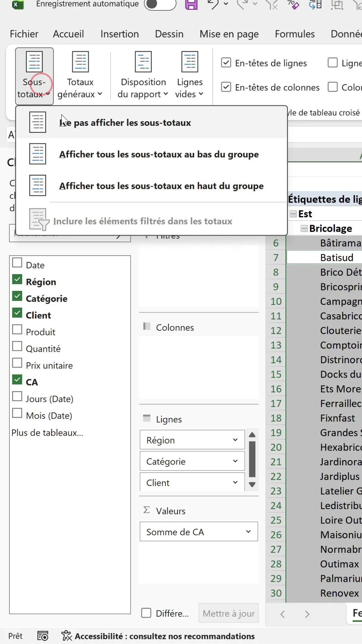
Task: Switch to the Insertion tab
Action: (120, 34)
